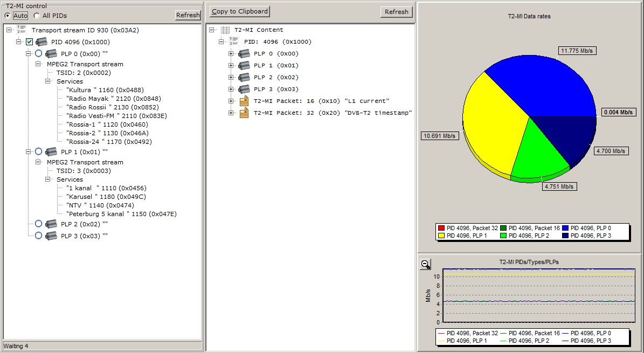Click the T2-MI Content grid icon
The image size is (644, 353).
pos(225,30)
